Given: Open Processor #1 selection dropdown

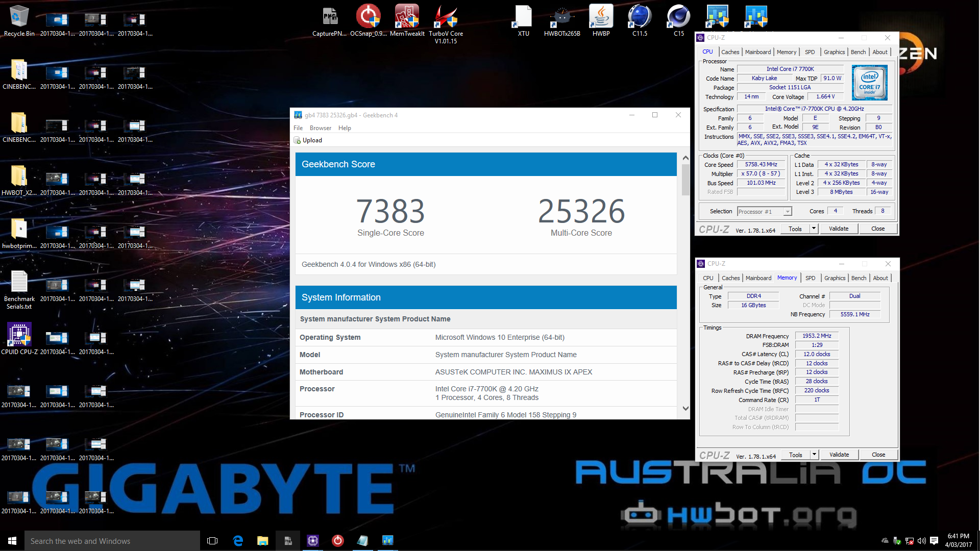Looking at the screenshot, I should tap(764, 212).
